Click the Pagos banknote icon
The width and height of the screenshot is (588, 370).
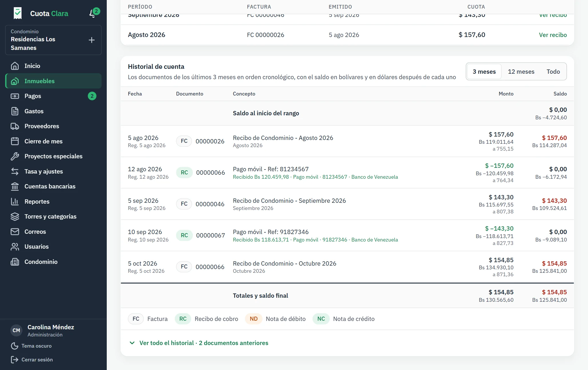pos(15,96)
